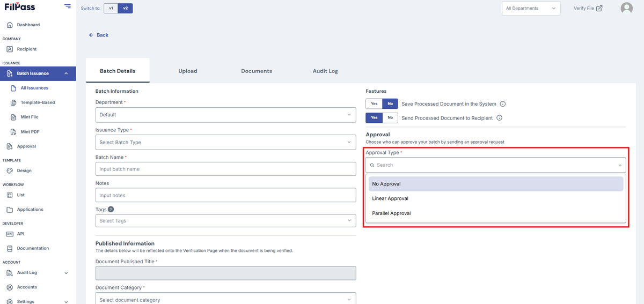The width and height of the screenshot is (644, 304).
Task: Select Linear Approval option
Action: pos(496,199)
